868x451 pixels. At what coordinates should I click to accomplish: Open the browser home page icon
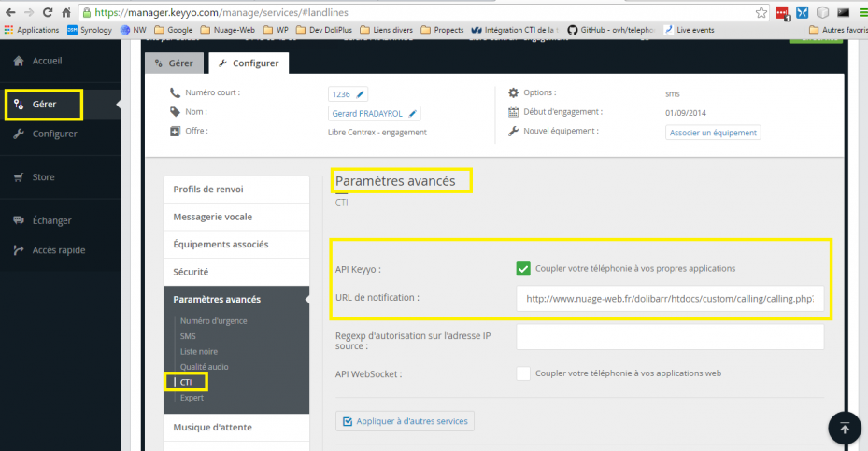[66, 12]
